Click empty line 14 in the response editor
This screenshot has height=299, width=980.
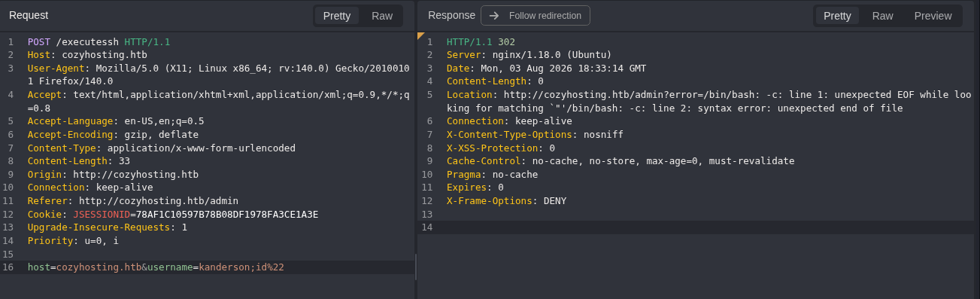696,227
